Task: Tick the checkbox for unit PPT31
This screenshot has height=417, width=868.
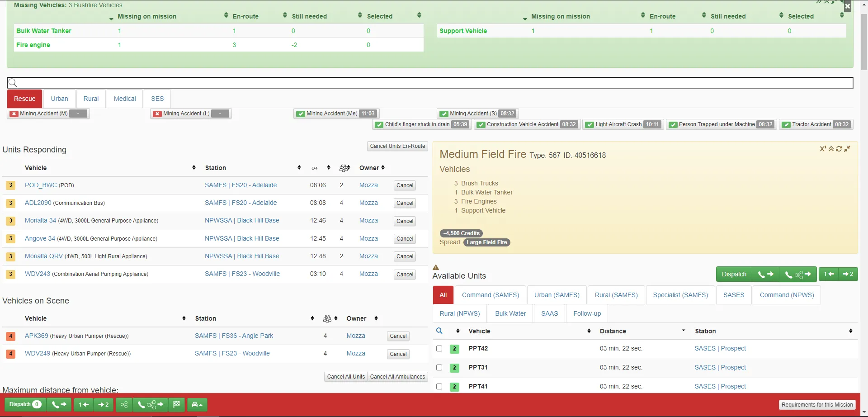Action: click(x=439, y=367)
